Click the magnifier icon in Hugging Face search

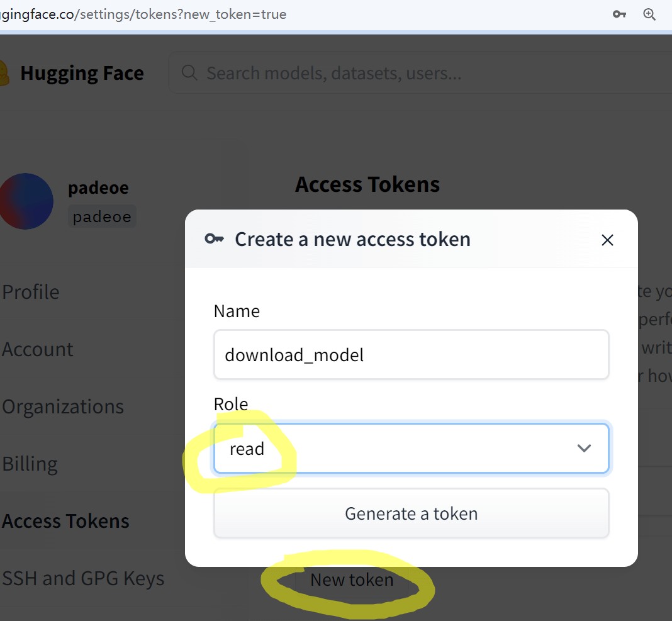[189, 73]
